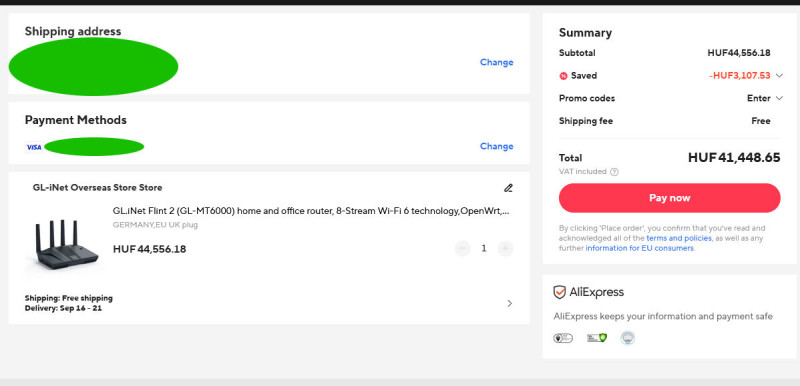Increase the router quantity with the plus button
Viewport: 800px width, 386px height.
point(505,249)
